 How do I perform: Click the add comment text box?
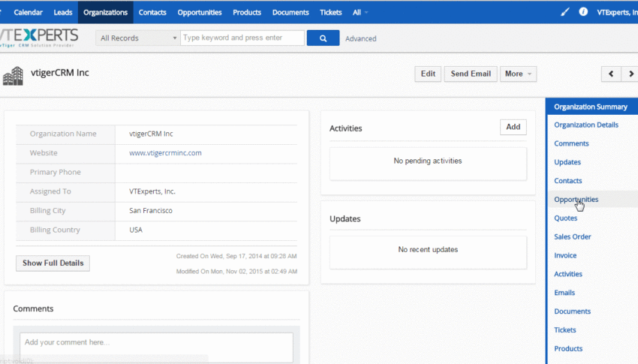[156, 347]
